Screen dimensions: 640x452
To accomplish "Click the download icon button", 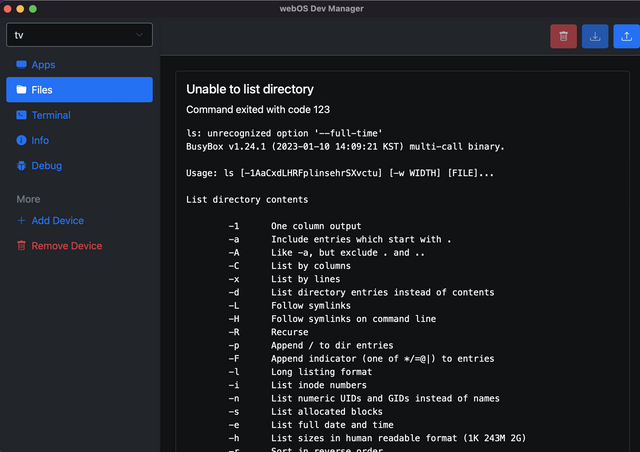I will [595, 36].
